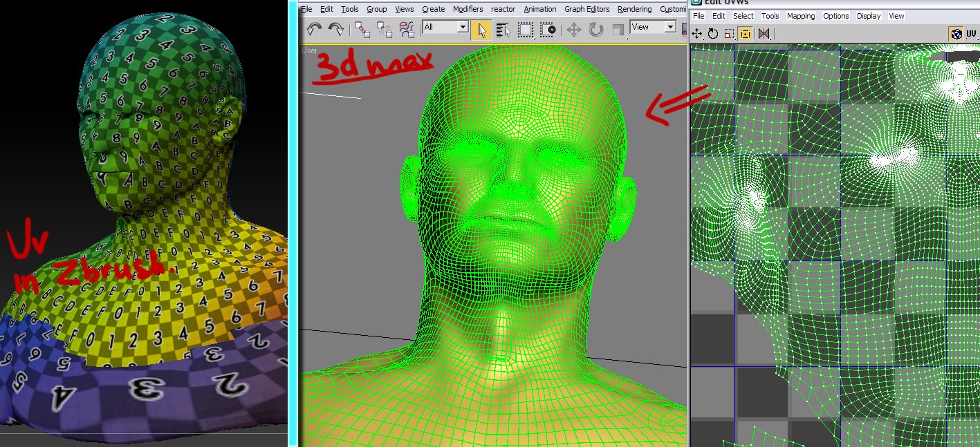
Task: Open the Tools menu in Edit UVWs
Action: pyautogui.click(x=770, y=16)
